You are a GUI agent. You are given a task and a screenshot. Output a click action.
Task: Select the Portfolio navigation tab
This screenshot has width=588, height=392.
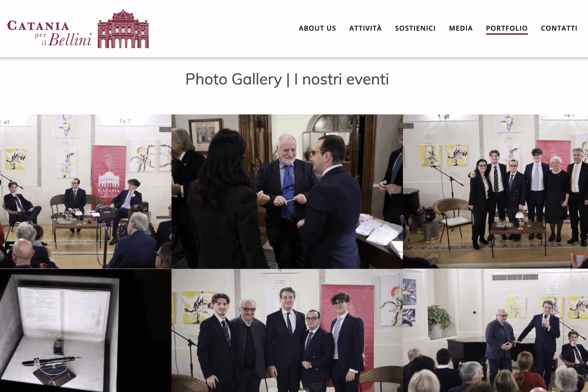(507, 28)
